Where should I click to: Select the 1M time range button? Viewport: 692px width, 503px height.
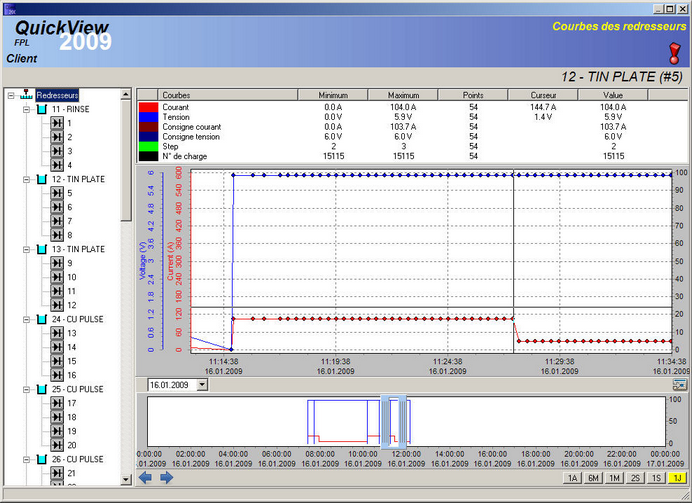pos(614,478)
